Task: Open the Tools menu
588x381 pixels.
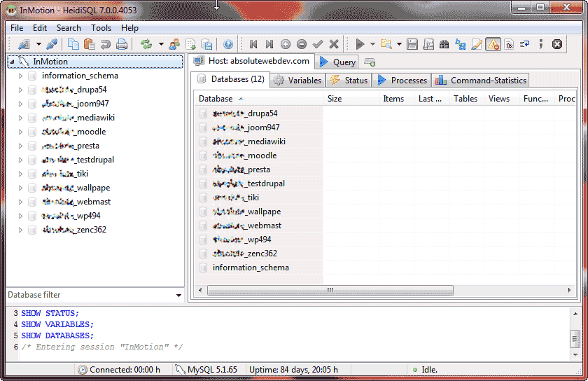Action: (x=101, y=28)
